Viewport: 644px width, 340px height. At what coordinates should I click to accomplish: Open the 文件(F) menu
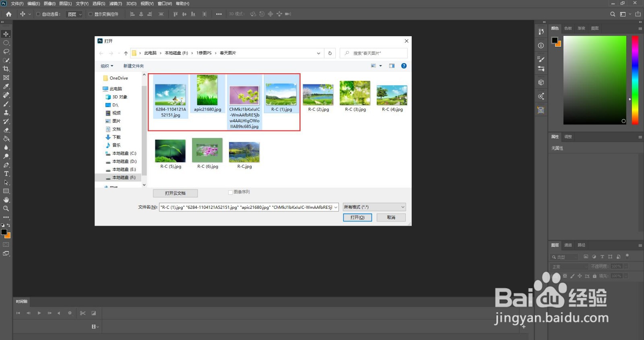click(17, 4)
